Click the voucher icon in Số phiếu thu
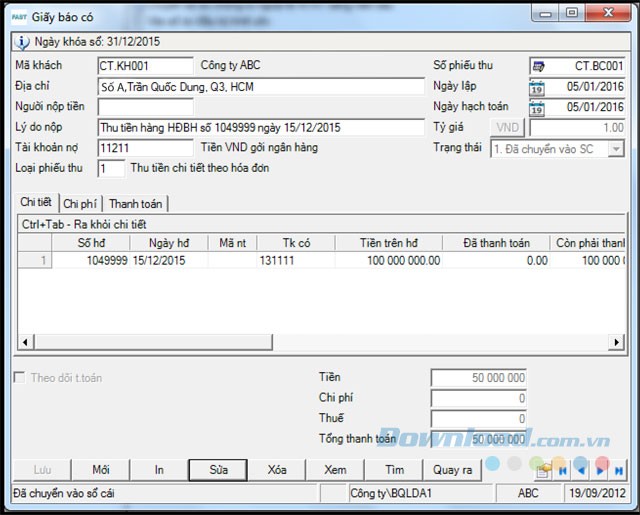The image size is (640, 515). pos(537,66)
